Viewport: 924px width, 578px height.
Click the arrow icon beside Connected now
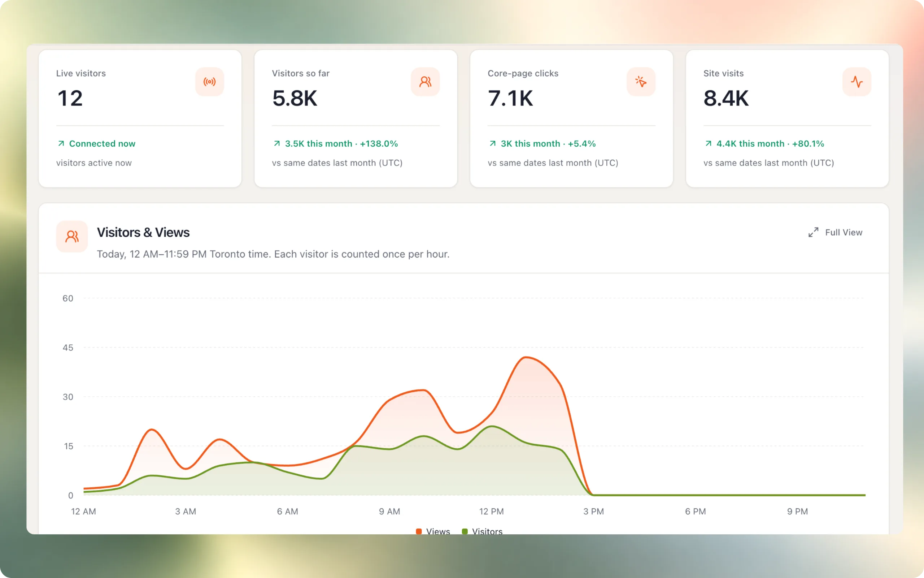point(61,144)
